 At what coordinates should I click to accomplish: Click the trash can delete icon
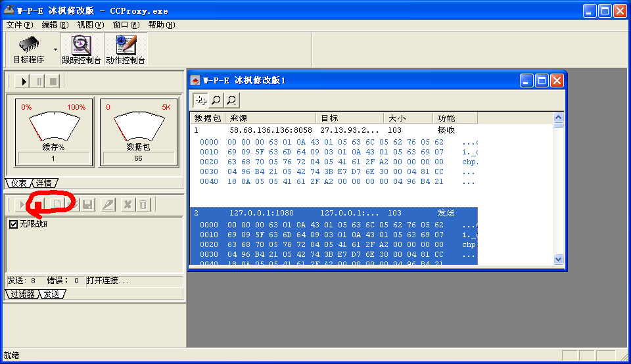[x=143, y=205]
